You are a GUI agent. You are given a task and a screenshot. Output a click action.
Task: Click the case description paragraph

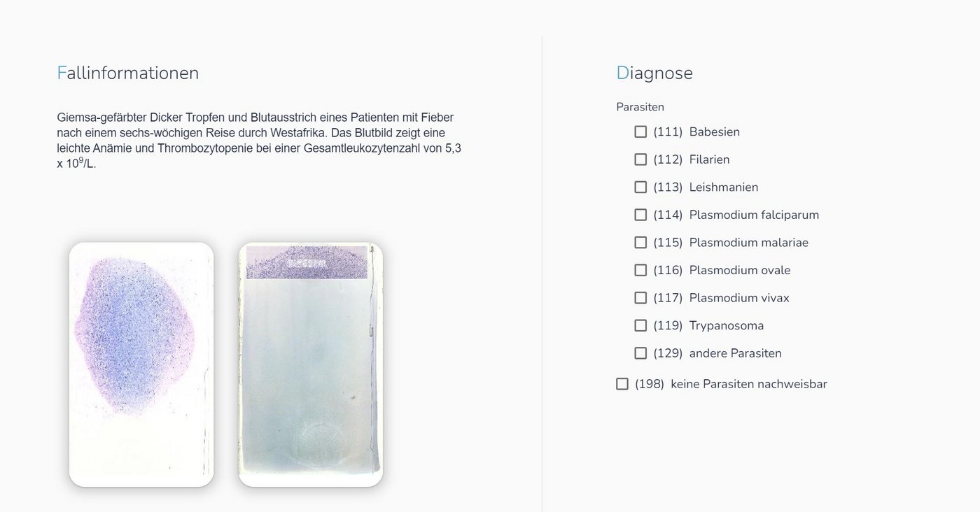click(x=259, y=141)
